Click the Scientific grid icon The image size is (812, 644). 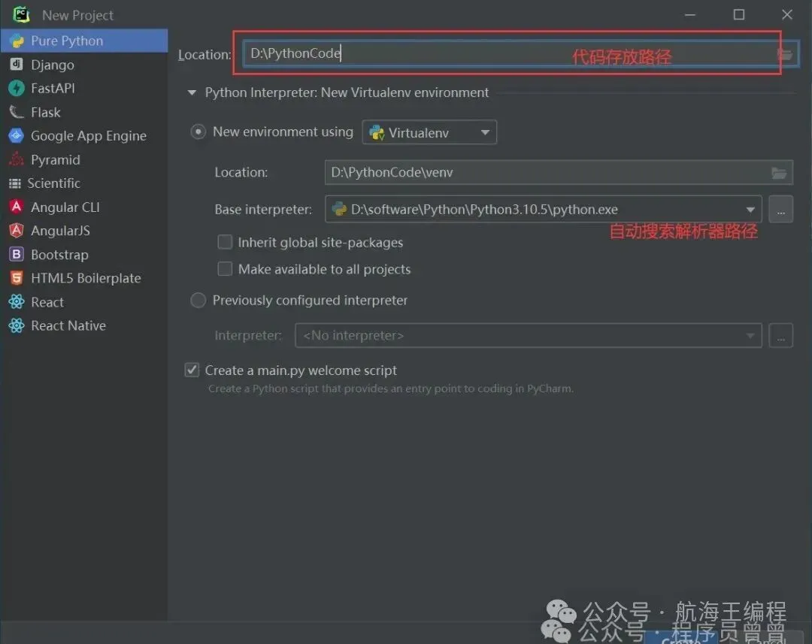[14, 183]
